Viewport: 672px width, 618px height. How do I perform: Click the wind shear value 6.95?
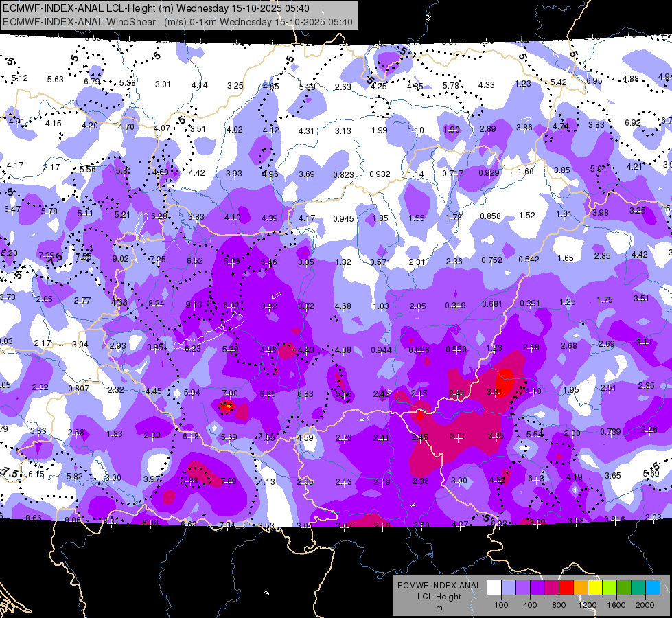tap(594, 80)
